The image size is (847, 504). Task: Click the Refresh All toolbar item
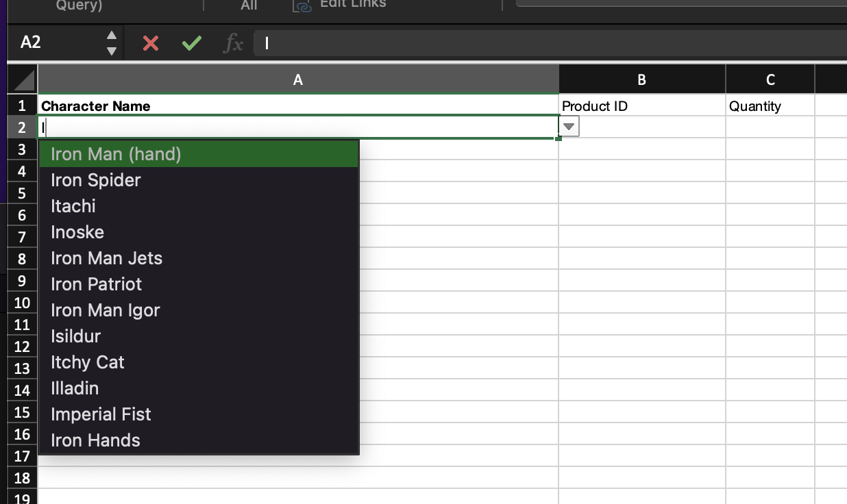pos(248,5)
